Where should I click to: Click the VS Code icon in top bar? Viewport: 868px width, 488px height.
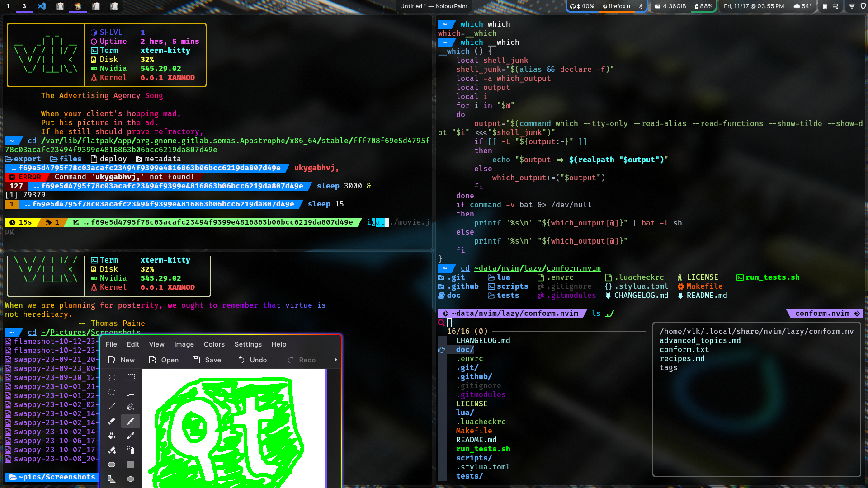click(42, 6)
